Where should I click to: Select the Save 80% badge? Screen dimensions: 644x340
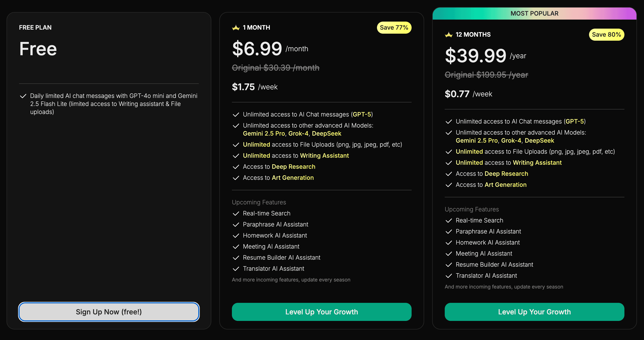(606, 34)
